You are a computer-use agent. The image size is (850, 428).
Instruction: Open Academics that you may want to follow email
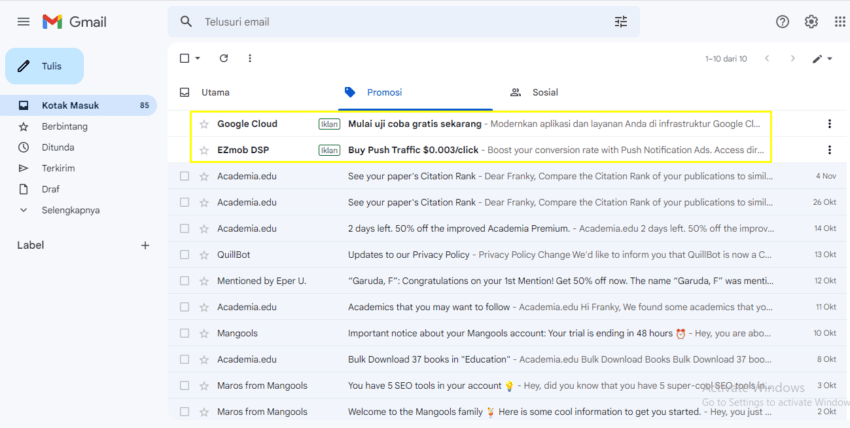(429, 307)
